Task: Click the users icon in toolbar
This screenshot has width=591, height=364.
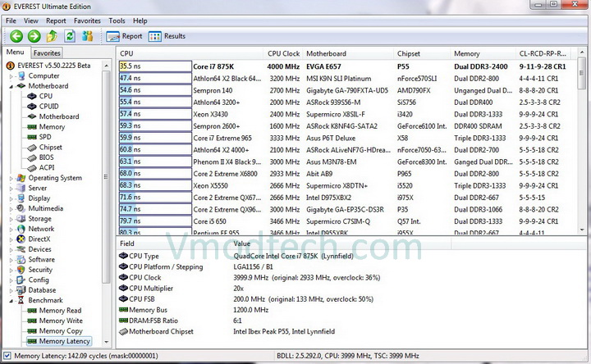Action: pos(88,36)
